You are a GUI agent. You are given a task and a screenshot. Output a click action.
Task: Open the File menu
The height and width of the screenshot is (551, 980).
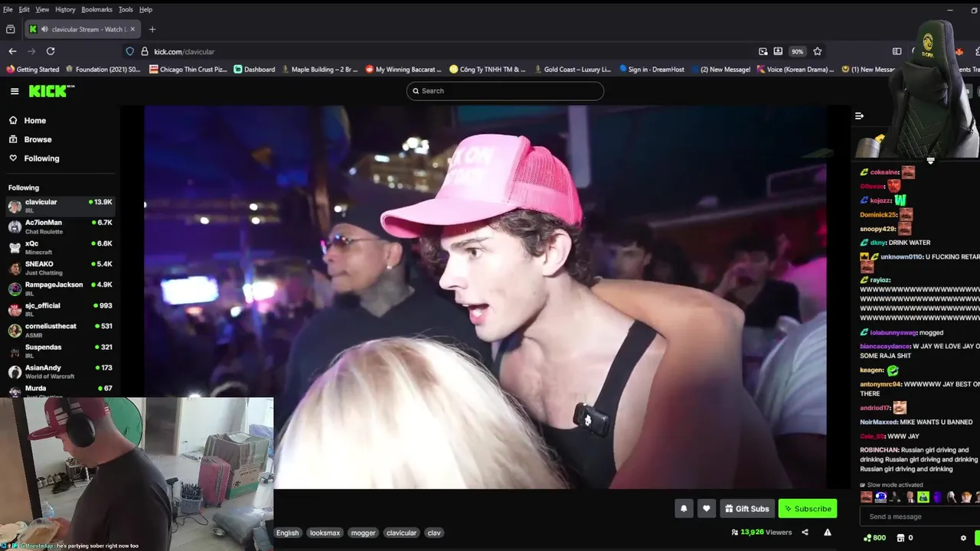pos(8,9)
